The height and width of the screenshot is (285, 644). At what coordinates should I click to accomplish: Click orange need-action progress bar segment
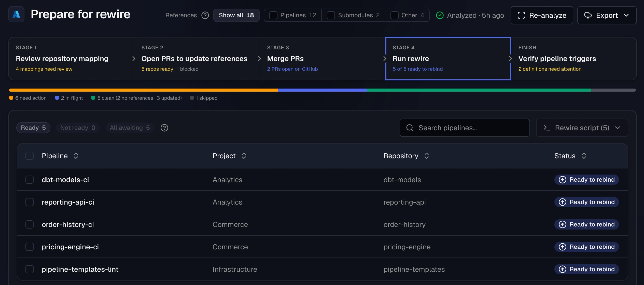point(144,90)
